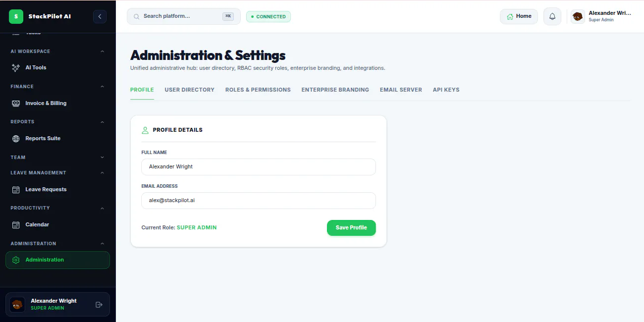
Task: Open the Roles & Permissions tab
Action: click(x=258, y=90)
